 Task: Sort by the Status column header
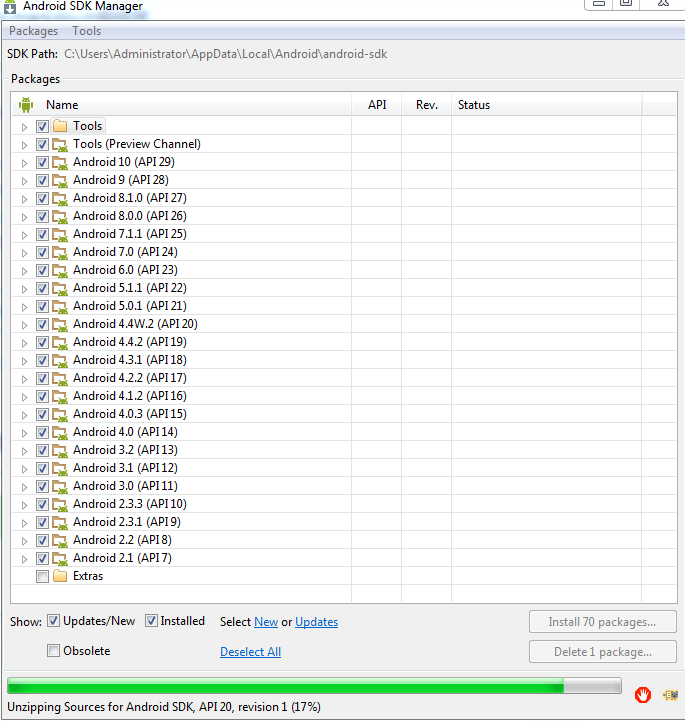547,105
